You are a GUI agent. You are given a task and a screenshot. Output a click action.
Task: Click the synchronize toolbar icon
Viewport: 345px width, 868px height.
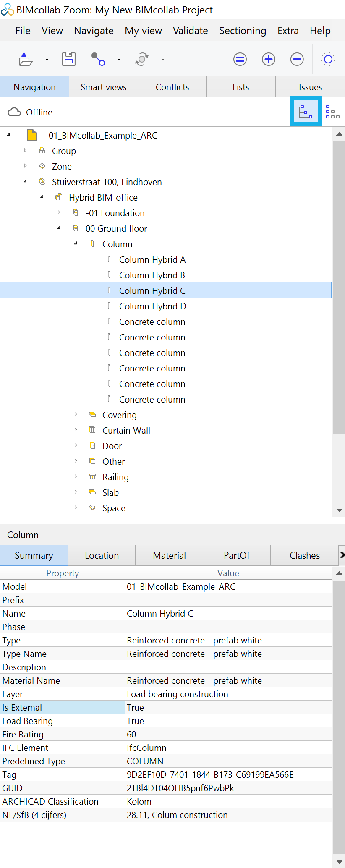(x=142, y=59)
